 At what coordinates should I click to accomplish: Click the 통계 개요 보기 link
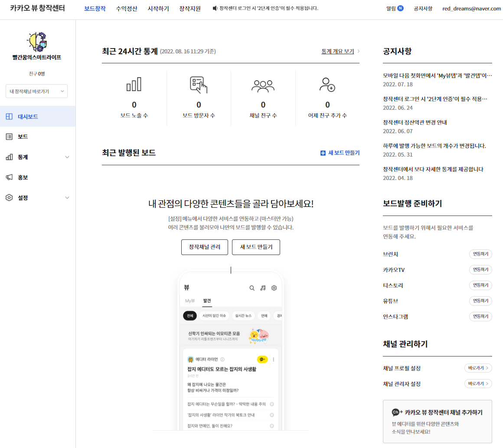pyautogui.click(x=337, y=51)
